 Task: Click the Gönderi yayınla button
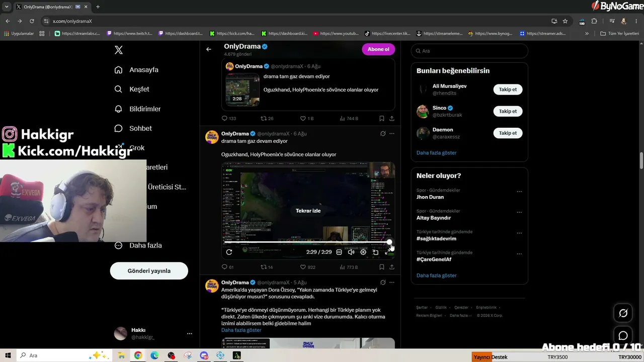(x=149, y=270)
